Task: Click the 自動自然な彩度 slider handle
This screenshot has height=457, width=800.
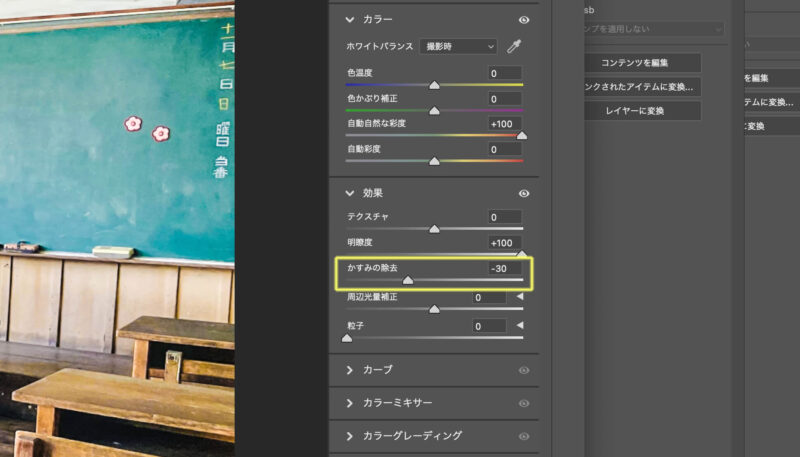Action: [x=521, y=136]
